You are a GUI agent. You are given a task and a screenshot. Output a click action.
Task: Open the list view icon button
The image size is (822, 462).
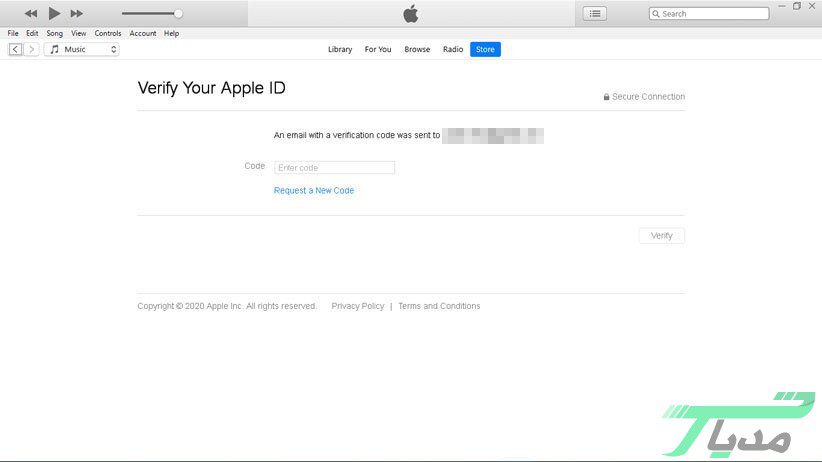596,14
